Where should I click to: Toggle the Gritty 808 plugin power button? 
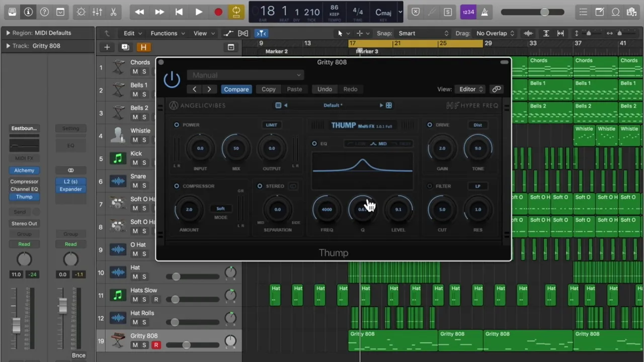172,79
